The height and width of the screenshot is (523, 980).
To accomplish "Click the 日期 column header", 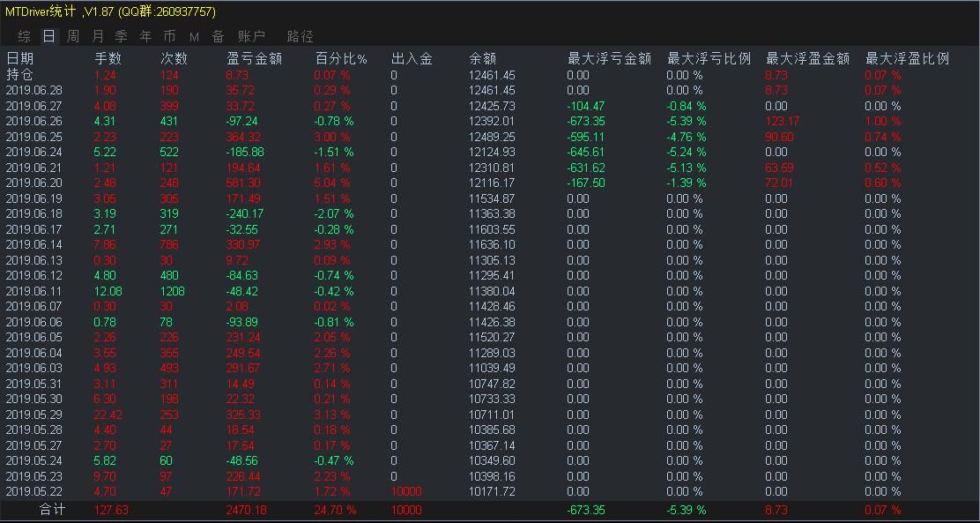I will point(20,59).
